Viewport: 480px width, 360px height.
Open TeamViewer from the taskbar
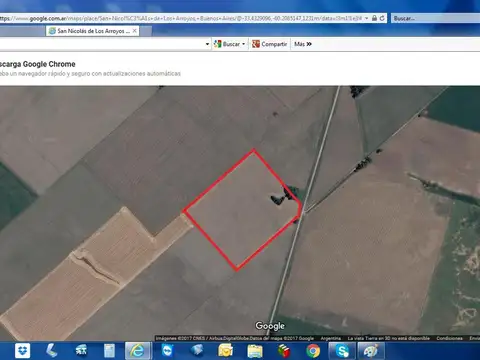tap(167, 351)
